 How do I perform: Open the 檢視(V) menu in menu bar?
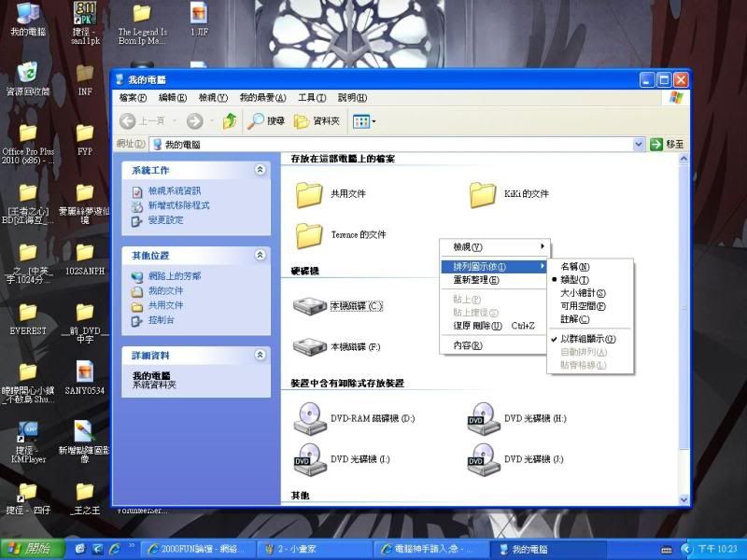click(213, 98)
